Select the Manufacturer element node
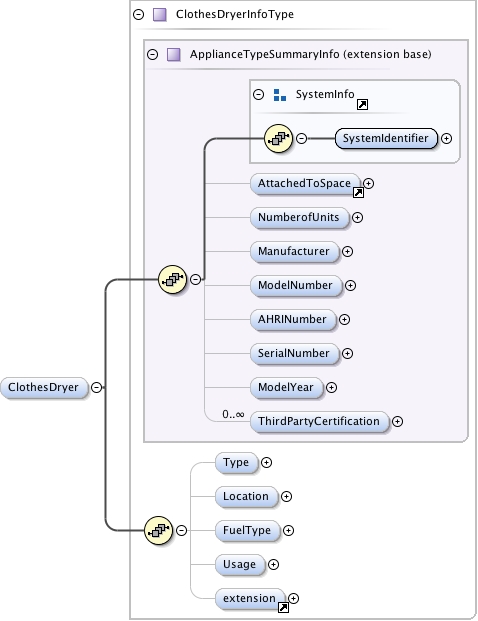This screenshot has width=478, height=621. (x=294, y=251)
